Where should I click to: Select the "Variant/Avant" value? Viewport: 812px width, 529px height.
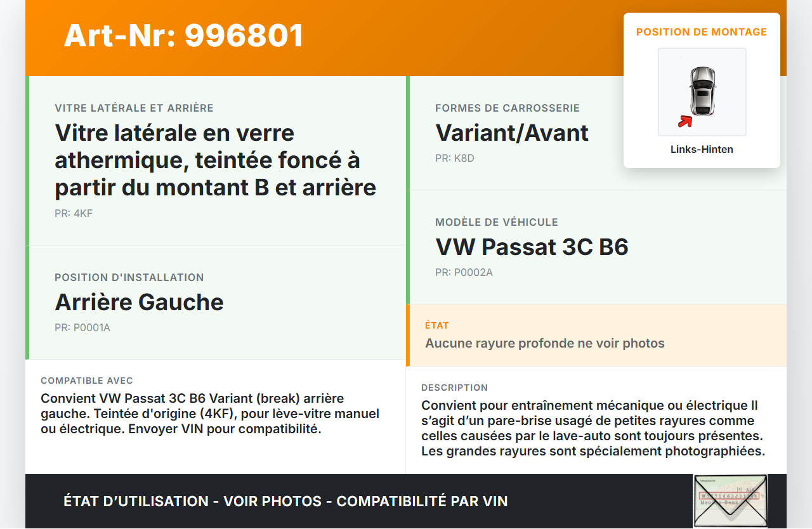click(512, 133)
